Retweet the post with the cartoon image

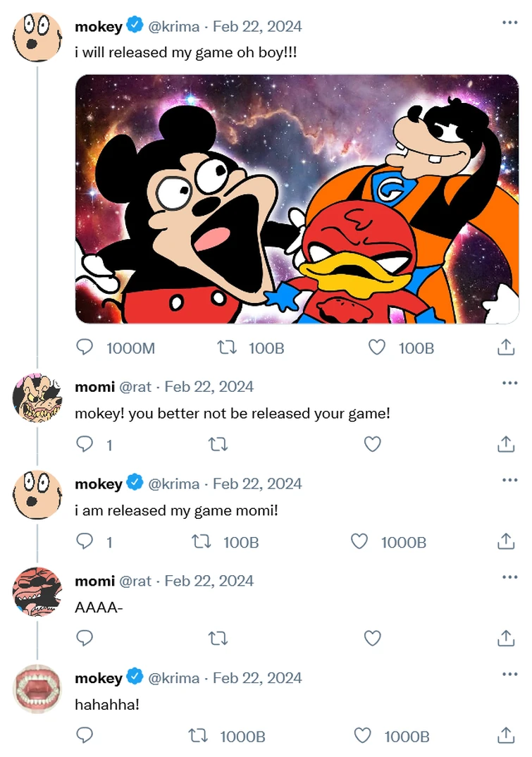coord(227,347)
